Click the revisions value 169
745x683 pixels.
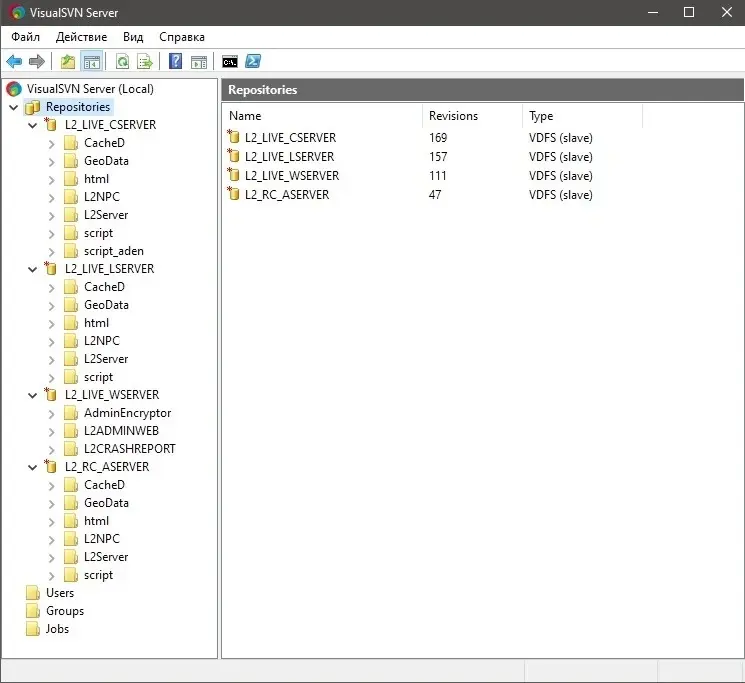tap(438, 138)
